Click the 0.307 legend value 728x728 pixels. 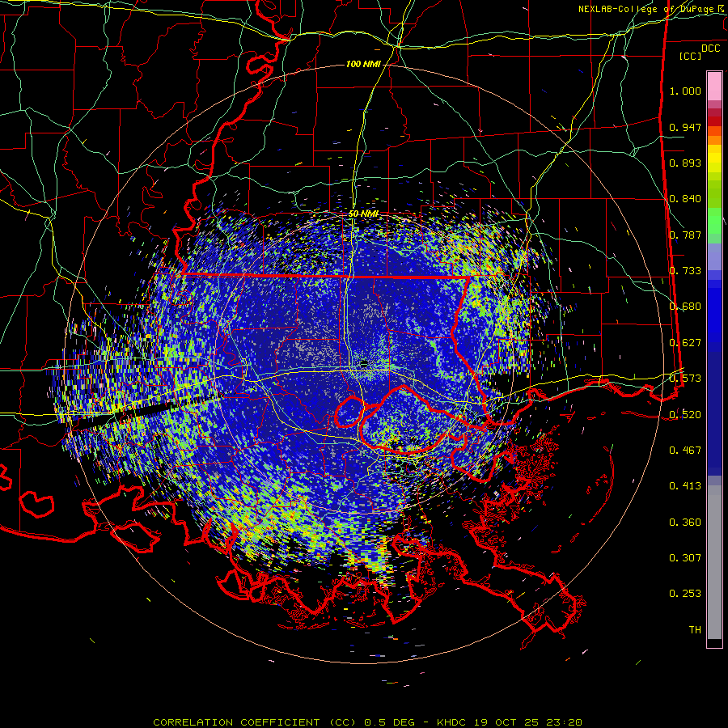point(685,558)
